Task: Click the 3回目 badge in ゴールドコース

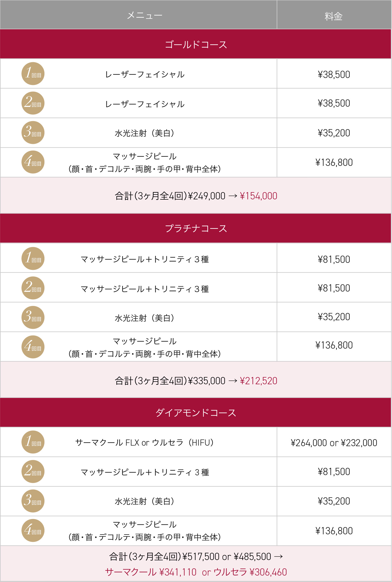Action: [x=33, y=133]
